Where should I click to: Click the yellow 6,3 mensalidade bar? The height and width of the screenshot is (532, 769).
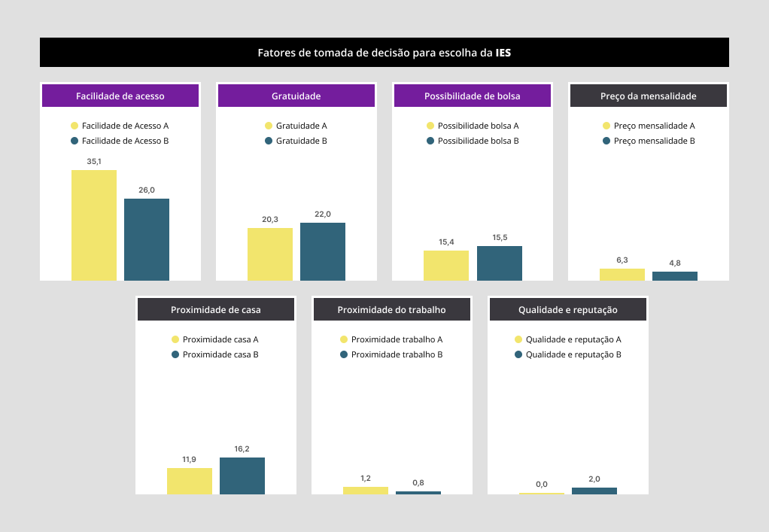622,275
